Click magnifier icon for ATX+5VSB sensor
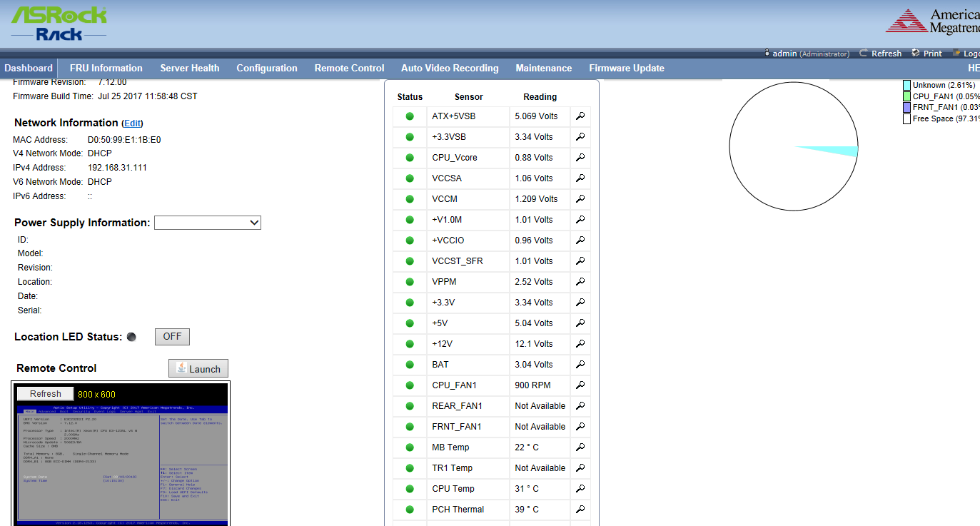980x526 pixels. click(x=580, y=116)
